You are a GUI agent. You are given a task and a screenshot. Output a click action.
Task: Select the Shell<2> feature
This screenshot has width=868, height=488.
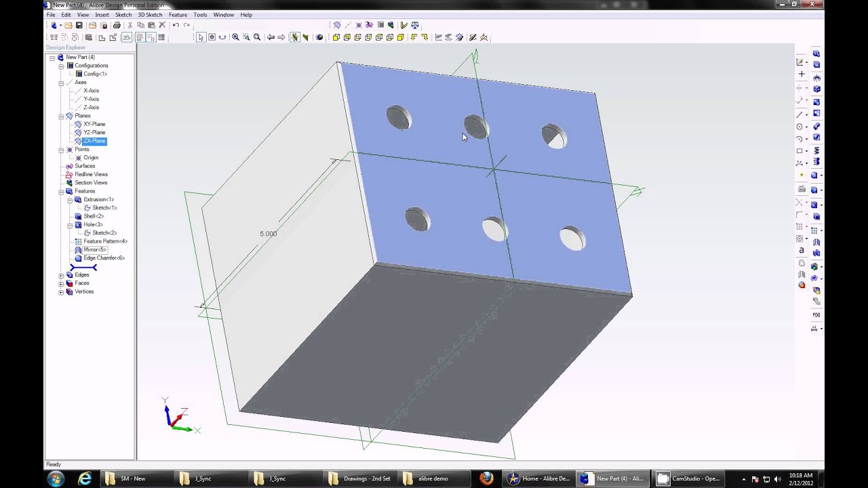pyautogui.click(x=94, y=216)
